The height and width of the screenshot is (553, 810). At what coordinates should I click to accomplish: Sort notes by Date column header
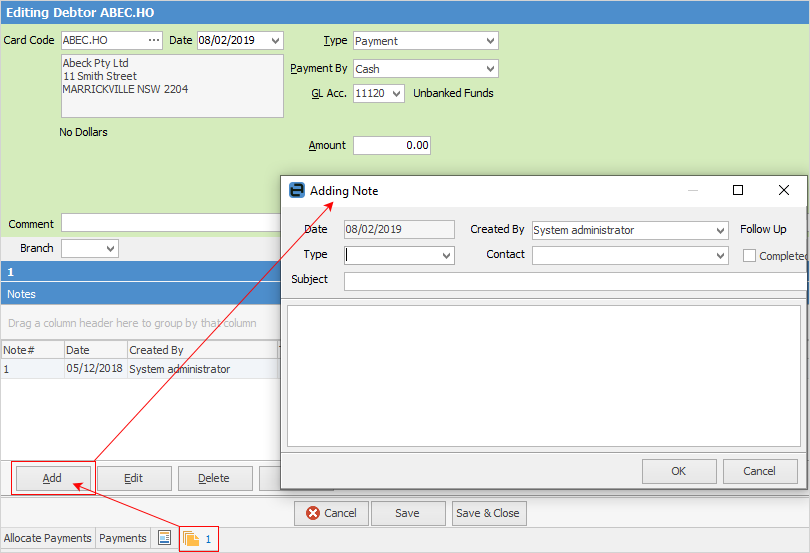[x=96, y=350]
